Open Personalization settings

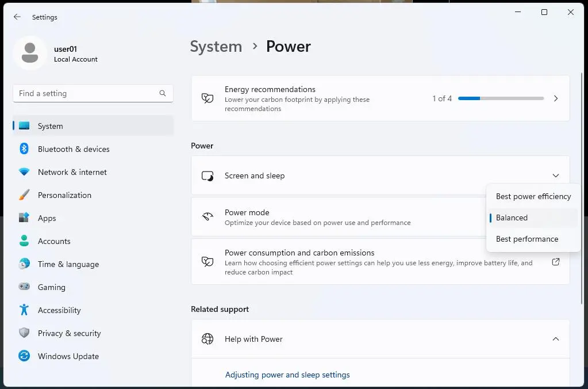pyautogui.click(x=93, y=195)
